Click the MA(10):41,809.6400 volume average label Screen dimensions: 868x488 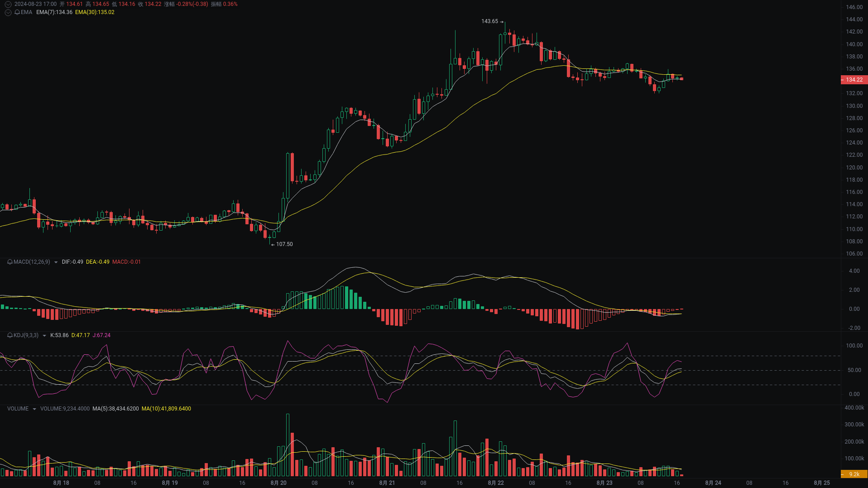tap(166, 408)
